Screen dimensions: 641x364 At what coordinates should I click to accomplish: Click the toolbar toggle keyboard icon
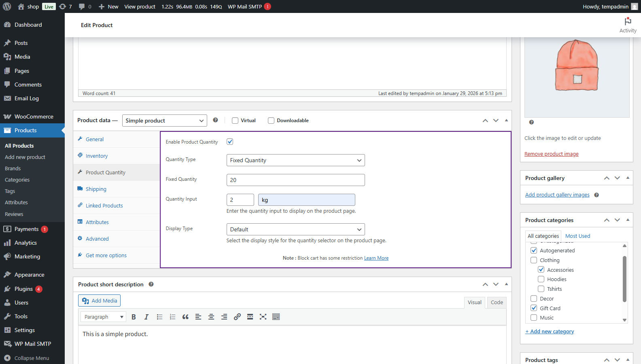pyautogui.click(x=276, y=317)
